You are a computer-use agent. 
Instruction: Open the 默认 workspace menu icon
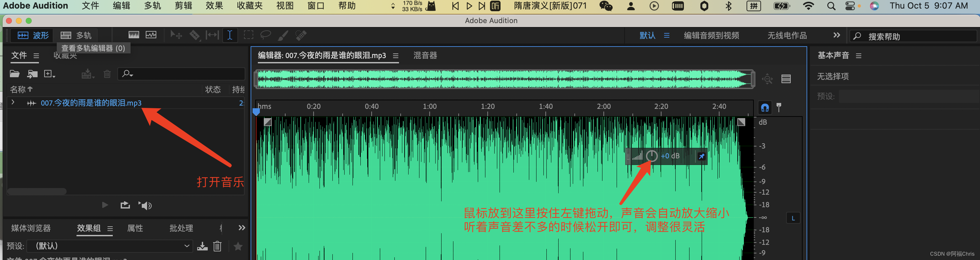coord(666,35)
